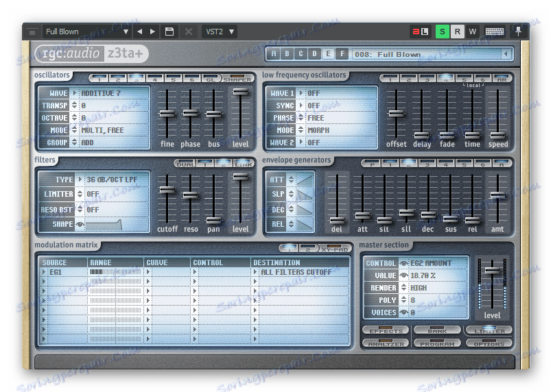Click the automation write W button
Screen dimensions: 553x392
click(473, 32)
